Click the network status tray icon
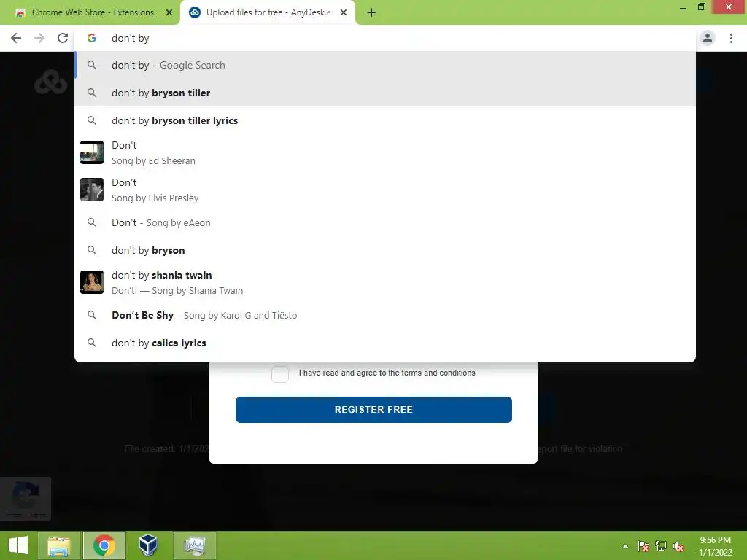This screenshot has height=560, width=747. pos(661,546)
